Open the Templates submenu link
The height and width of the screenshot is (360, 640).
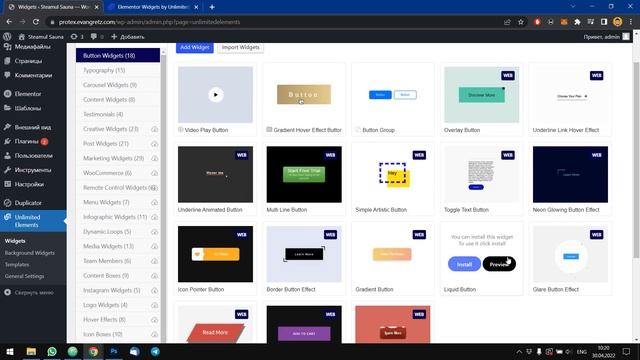tap(17, 264)
